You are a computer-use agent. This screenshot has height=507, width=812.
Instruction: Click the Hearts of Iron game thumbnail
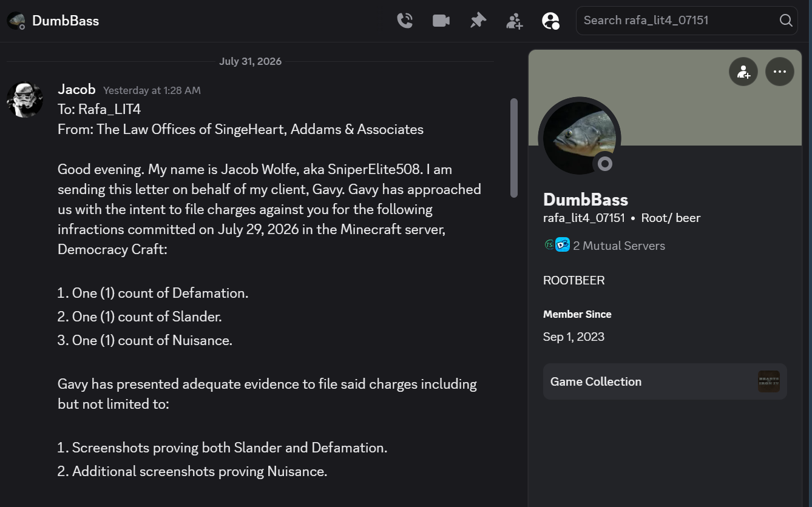pos(769,381)
